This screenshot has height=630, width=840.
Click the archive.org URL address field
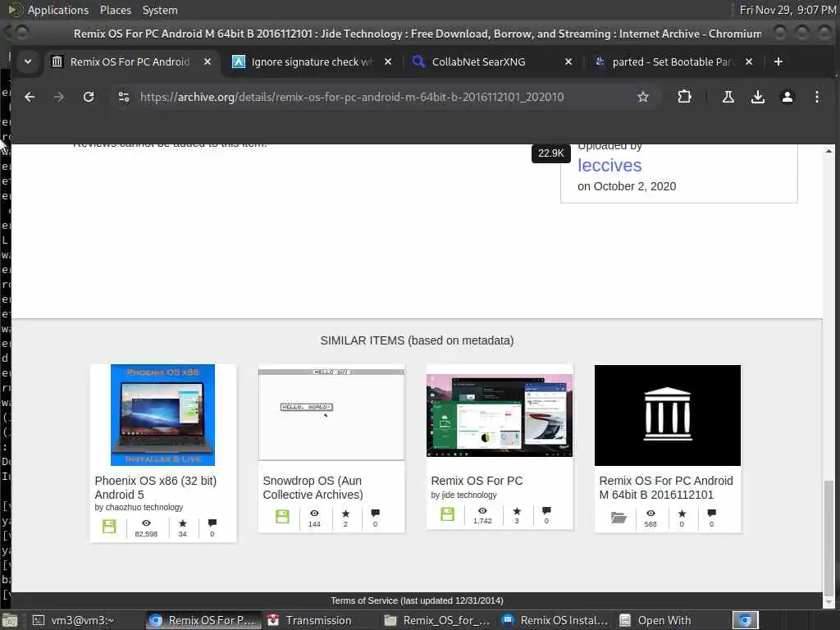[352, 97]
